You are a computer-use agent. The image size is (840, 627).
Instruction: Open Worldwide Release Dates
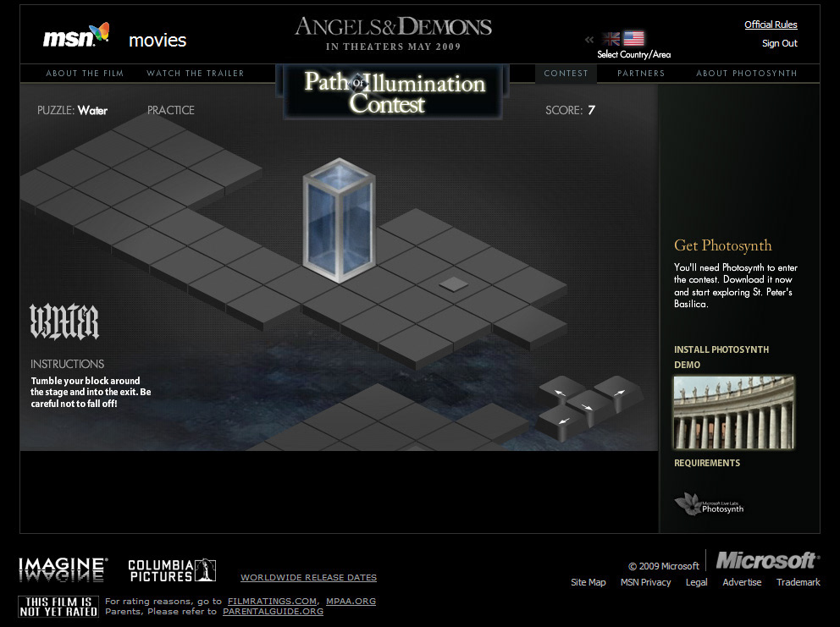pyautogui.click(x=308, y=577)
